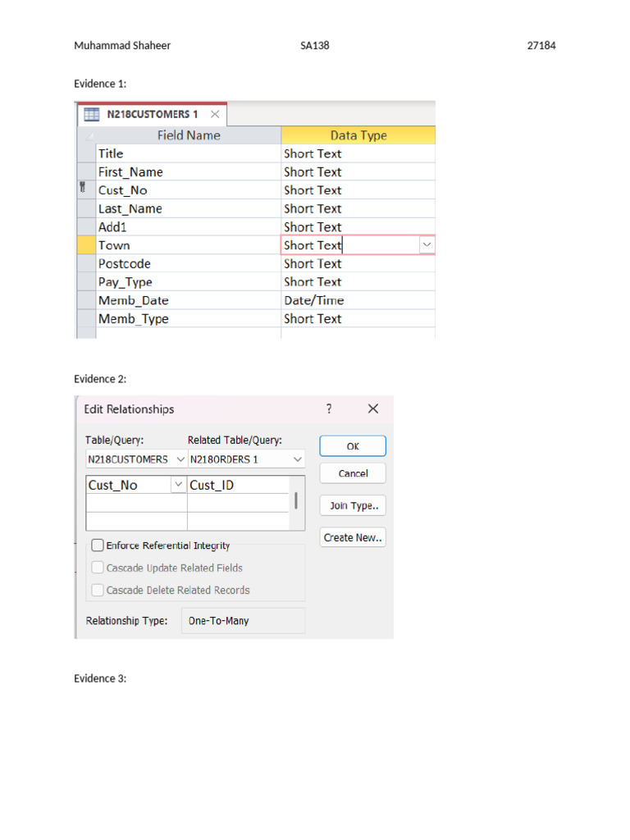The image size is (630, 840).
Task: Close the Edit Relationships dialog
Action: point(373,409)
